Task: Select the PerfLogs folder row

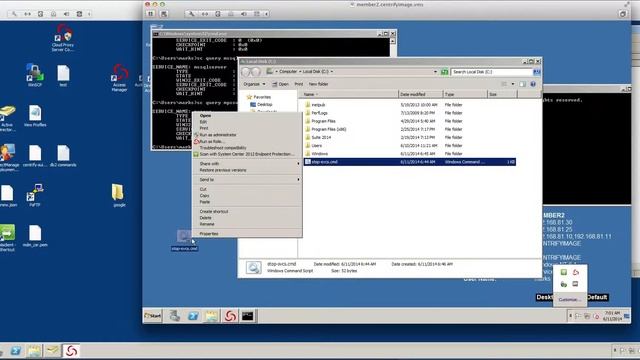Action: click(x=410, y=113)
